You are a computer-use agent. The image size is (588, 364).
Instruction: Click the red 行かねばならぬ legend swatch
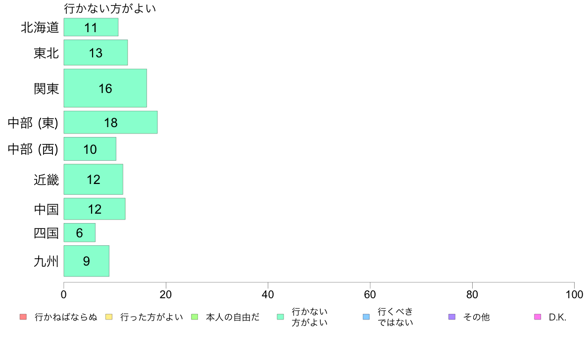click(23, 317)
